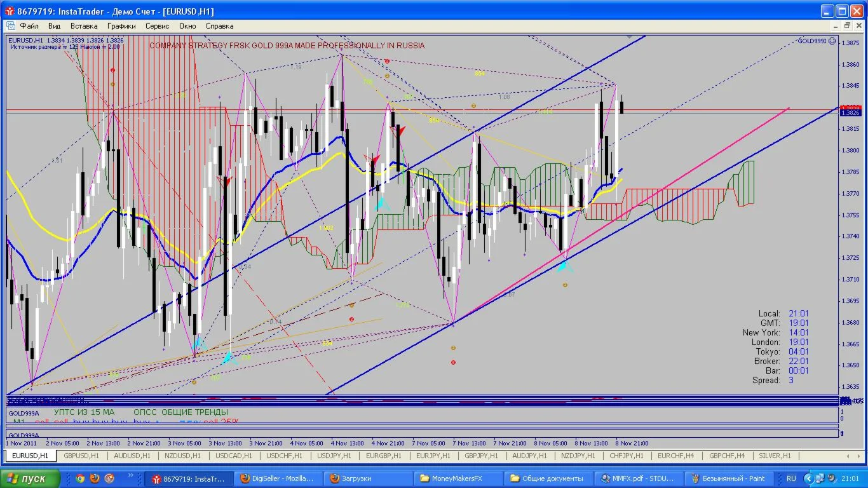Image resolution: width=868 pixels, height=488 pixels.
Task: Show the GBPJPY,H1 chart tab
Action: [x=482, y=456]
